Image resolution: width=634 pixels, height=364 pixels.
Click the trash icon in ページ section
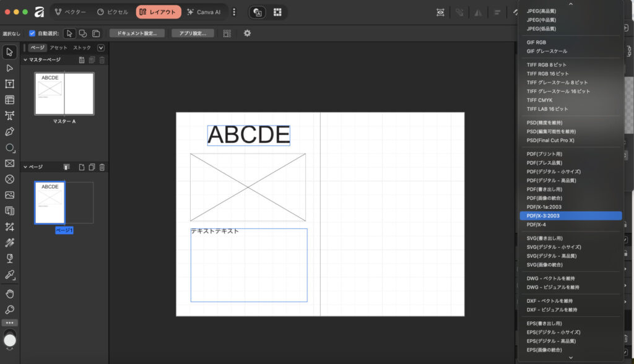tap(102, 167)
